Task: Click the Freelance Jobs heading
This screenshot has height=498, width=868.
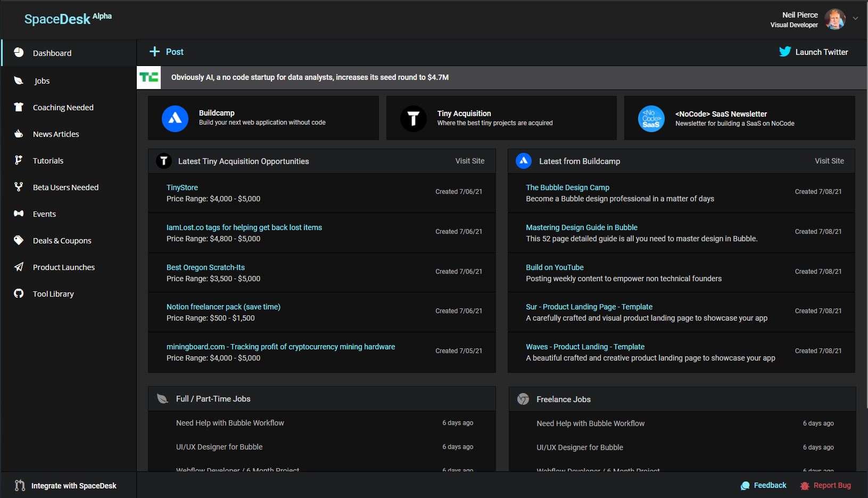Action: click(564, 399)
